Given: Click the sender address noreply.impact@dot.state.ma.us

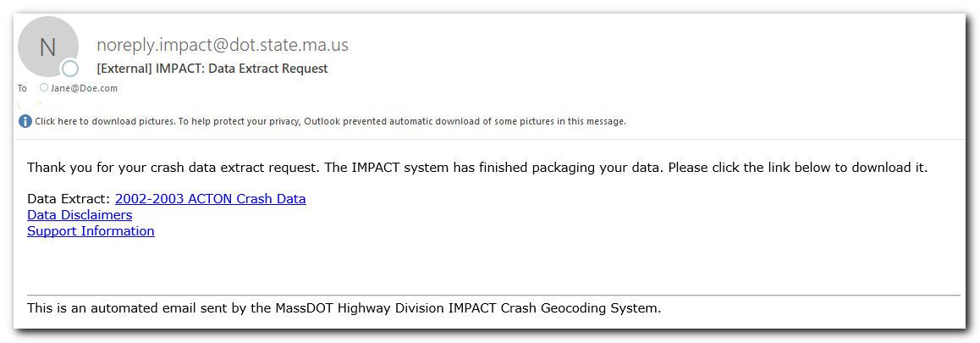Looking at the screenshot, I should coord(223,44).
